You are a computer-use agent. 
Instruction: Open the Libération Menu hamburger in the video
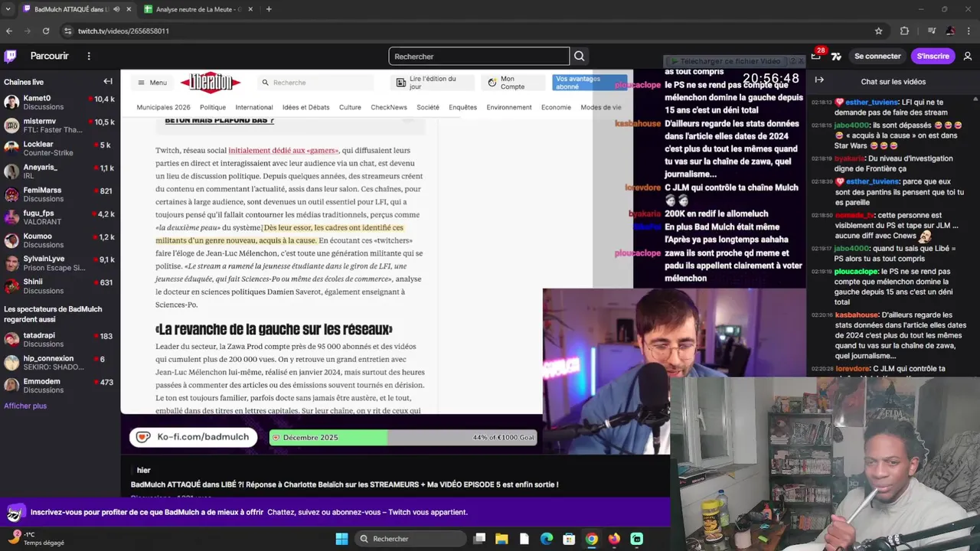pyautogui.click(x=152, y=83)
